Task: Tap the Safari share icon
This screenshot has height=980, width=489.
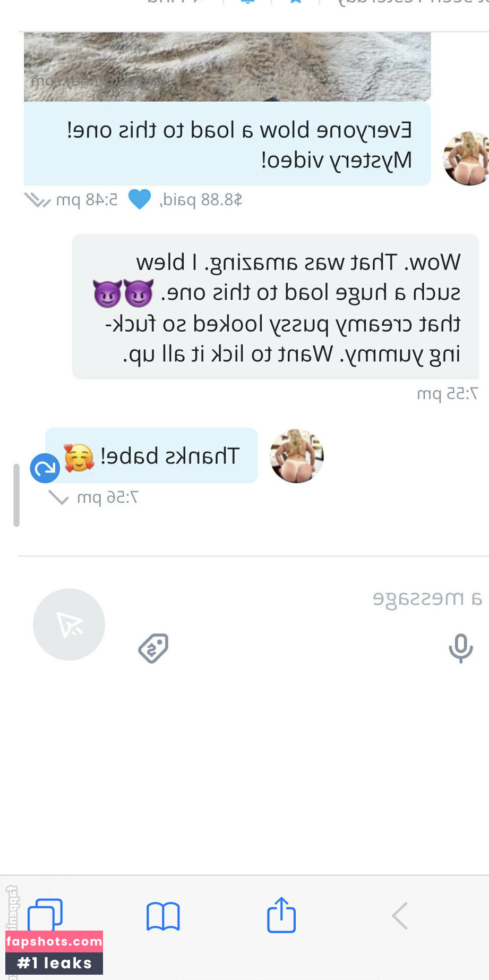Action: [281, 915]
